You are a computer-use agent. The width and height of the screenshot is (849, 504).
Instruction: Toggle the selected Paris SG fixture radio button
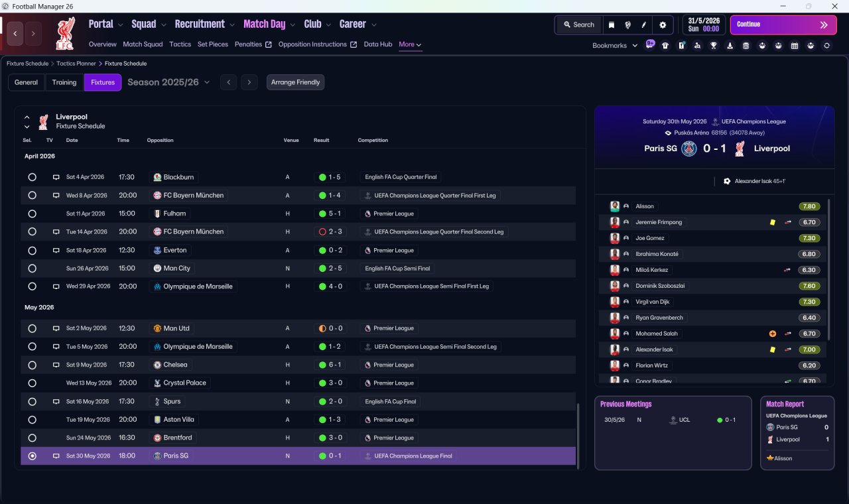(32, 456)
